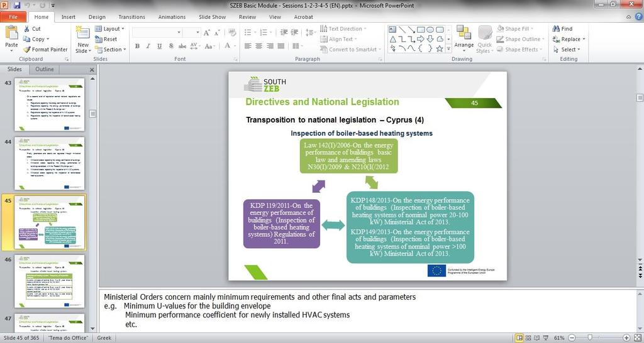Center the text
Image resolution: width=644 pixels, height=343 pixels.
(258, 46)
